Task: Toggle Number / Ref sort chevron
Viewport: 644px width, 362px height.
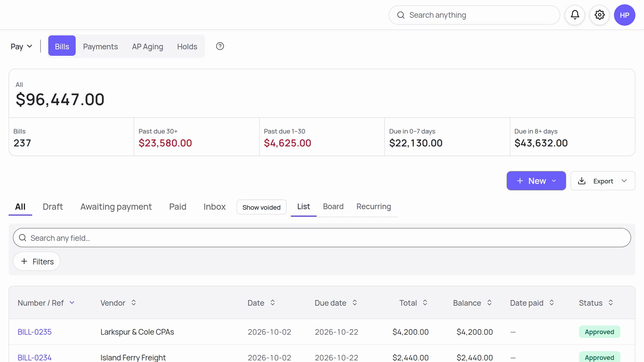Action: tap(72, 303)
